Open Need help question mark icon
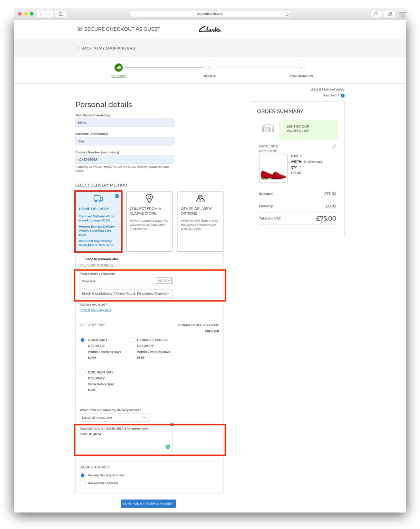This screenshot has width=420, height=529. pyautogui.click(x=342, y=96)
